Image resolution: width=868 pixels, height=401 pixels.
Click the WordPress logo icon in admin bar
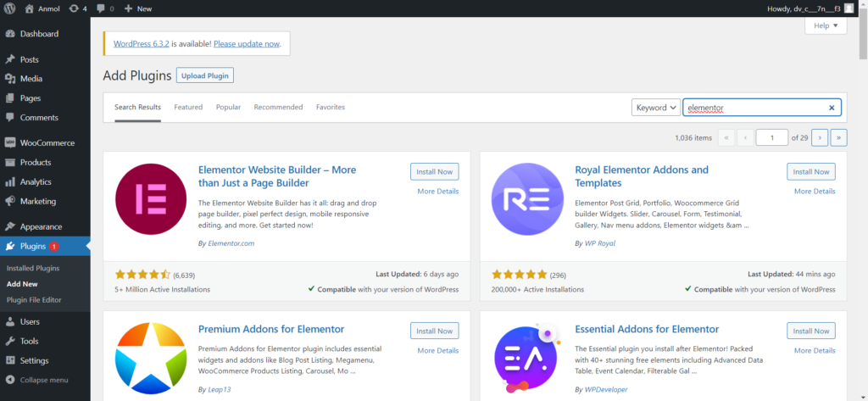coord(10,8)
